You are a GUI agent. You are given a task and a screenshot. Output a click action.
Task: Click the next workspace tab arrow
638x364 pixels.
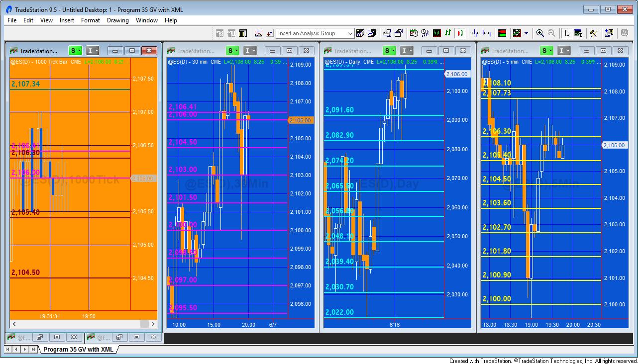click(x=25, y=349)
